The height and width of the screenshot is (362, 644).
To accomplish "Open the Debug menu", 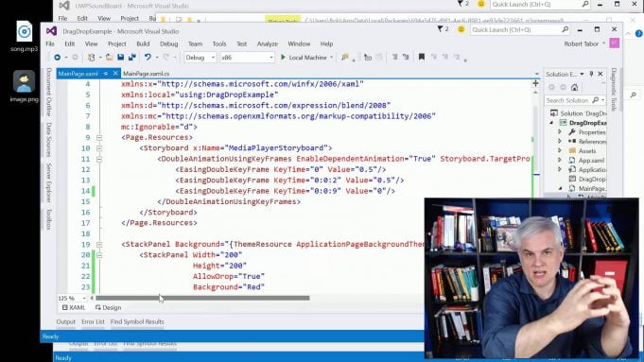I will 169,43.
